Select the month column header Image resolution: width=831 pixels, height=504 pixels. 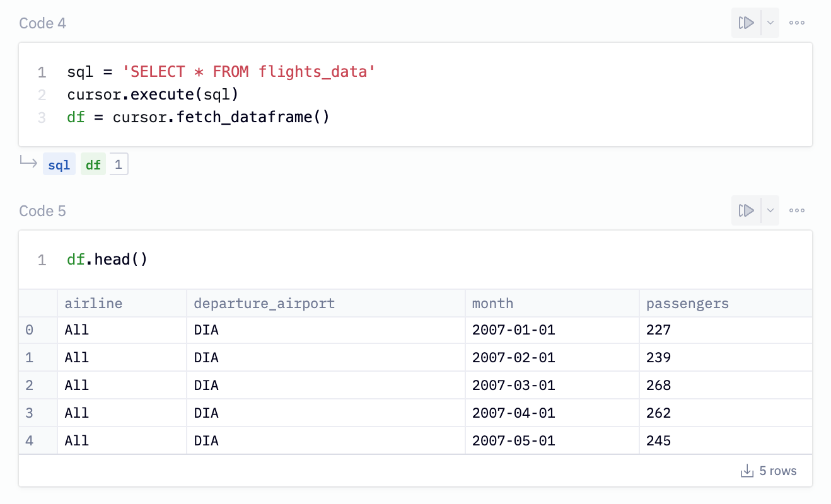click(492, 303)
